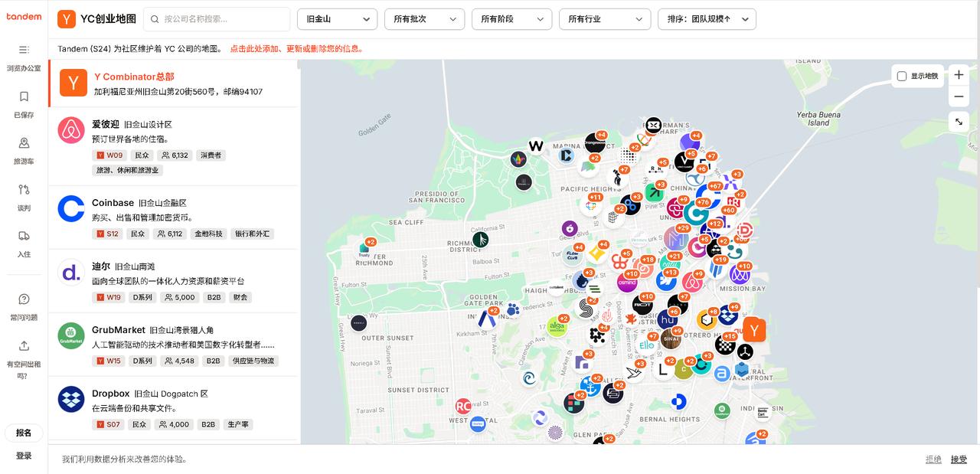Click the 有空间出租吗 upload icon
980x474 pixels.
24,345
